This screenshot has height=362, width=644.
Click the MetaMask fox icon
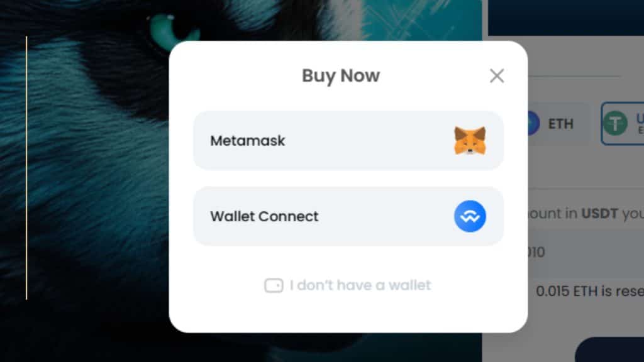tap(470, 140)
